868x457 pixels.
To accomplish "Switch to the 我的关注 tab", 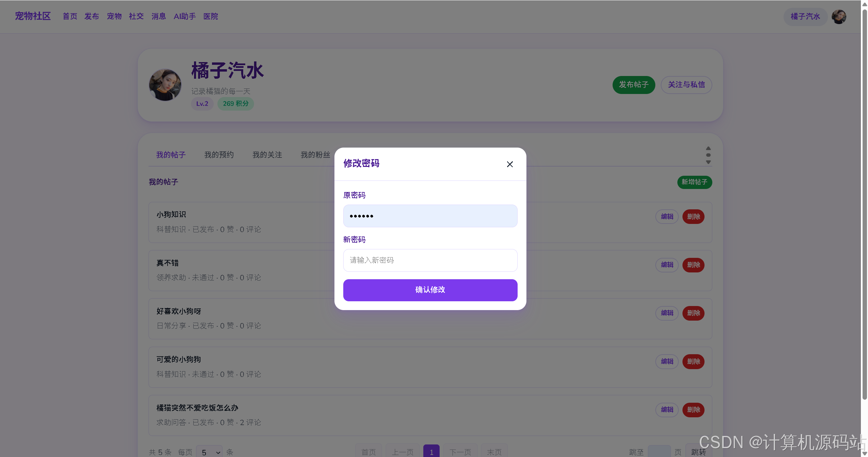I will click(267, 155).
